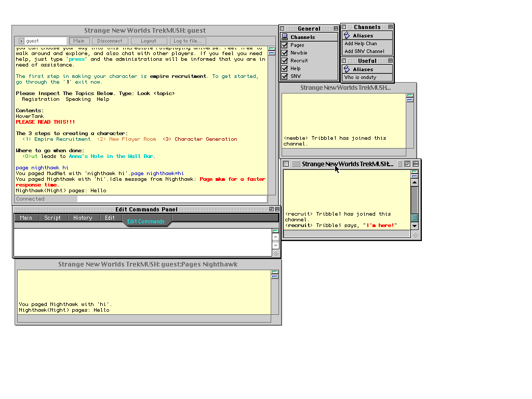Open the History tab
This screenshot has width=532, height=399.
(83, 218)
